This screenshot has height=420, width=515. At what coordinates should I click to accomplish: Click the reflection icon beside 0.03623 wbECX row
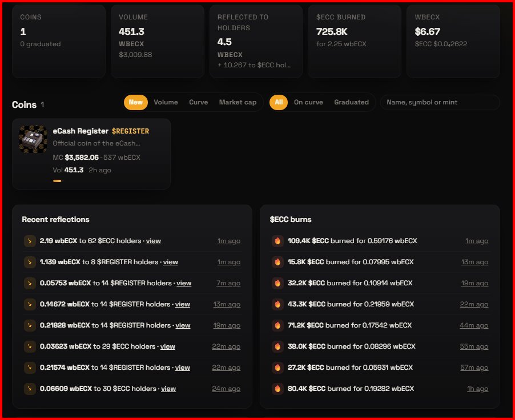(30, 346)
